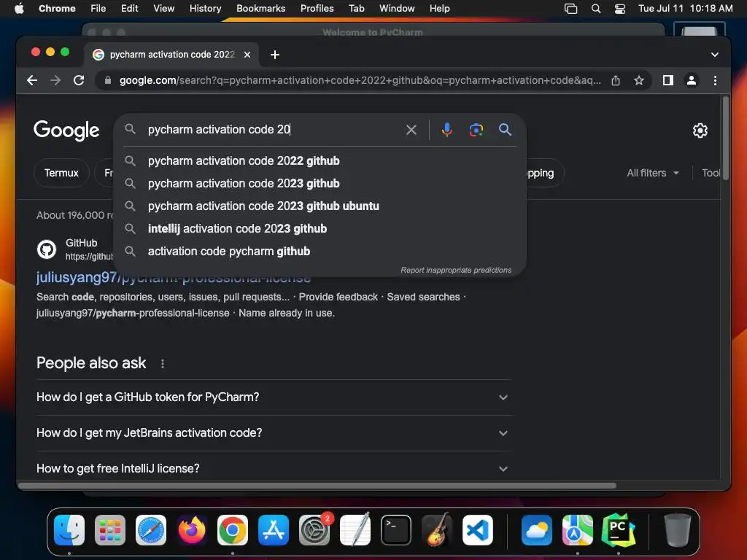The height and width of the screenshot is (560, 747).
Task: Open Firefox from the Dock
Action: pyautogui.click(x=192, y=530)
